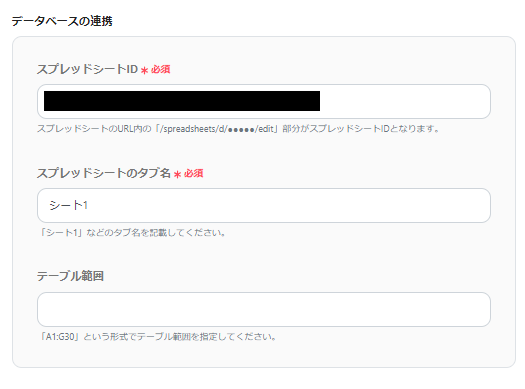Click the /spreadsheets/d/ URL hint text
Screen dimensions: 525x389
click(238, 129)
